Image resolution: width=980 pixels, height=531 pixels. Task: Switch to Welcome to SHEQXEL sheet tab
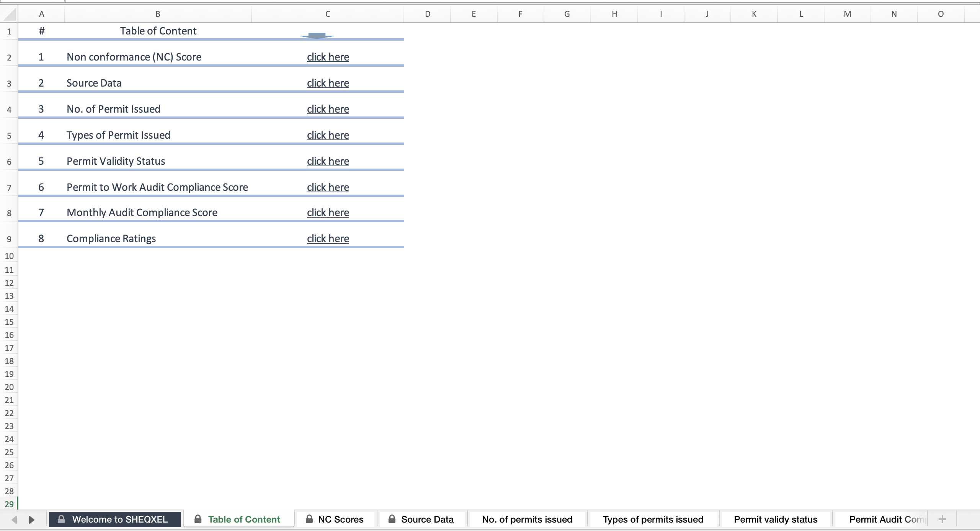click(x=115, y=520)
